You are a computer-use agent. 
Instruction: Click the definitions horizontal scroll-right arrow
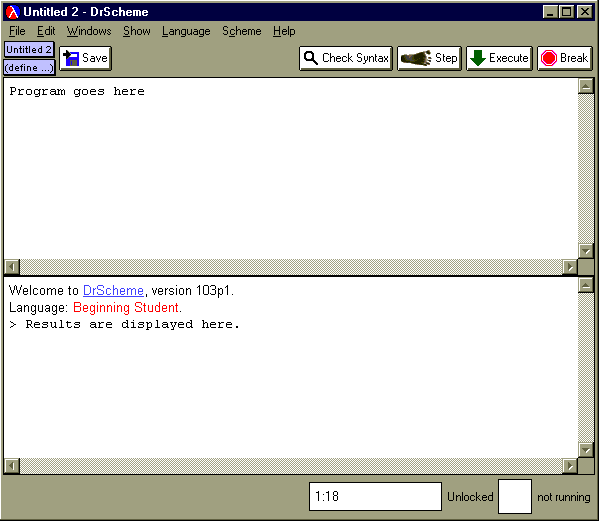570,267
